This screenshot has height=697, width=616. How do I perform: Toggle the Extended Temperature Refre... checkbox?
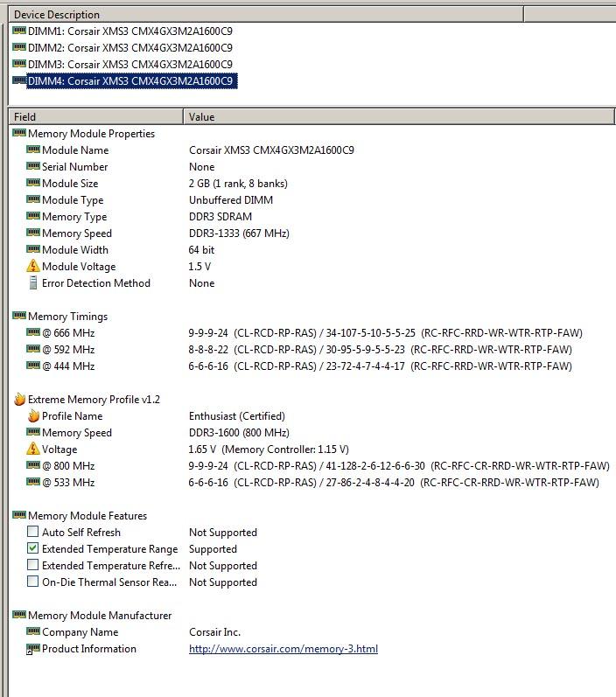tap(32, 565)
